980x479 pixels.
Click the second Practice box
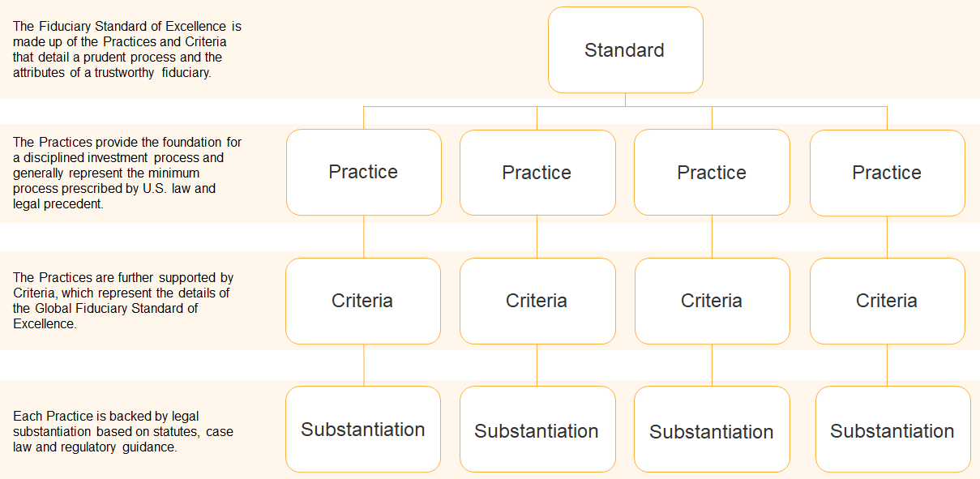click(x=537, y=173)
